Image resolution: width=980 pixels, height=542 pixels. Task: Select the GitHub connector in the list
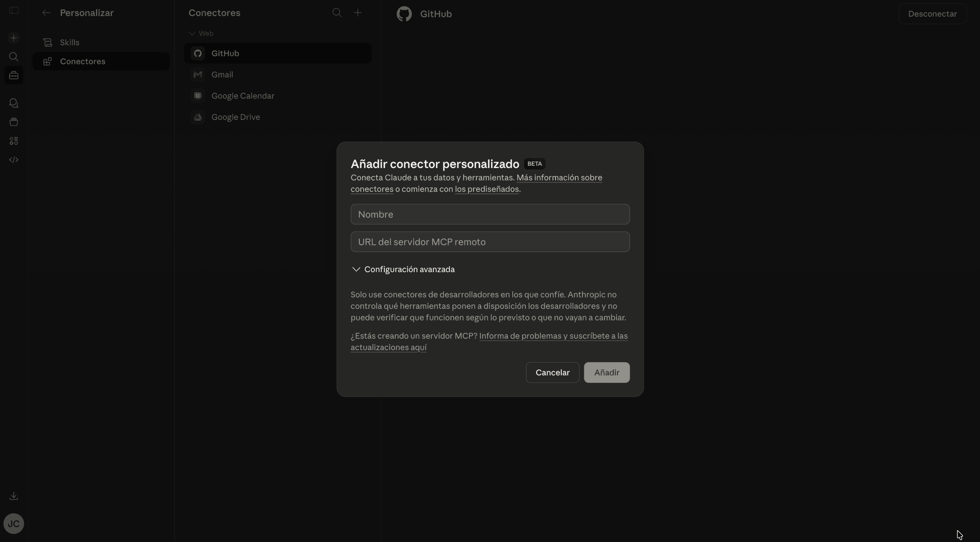click(225, 53)
